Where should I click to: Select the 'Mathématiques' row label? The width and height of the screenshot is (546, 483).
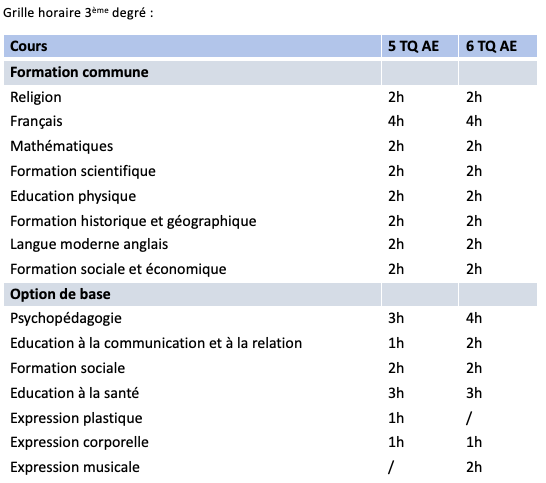tap(62, 146)
